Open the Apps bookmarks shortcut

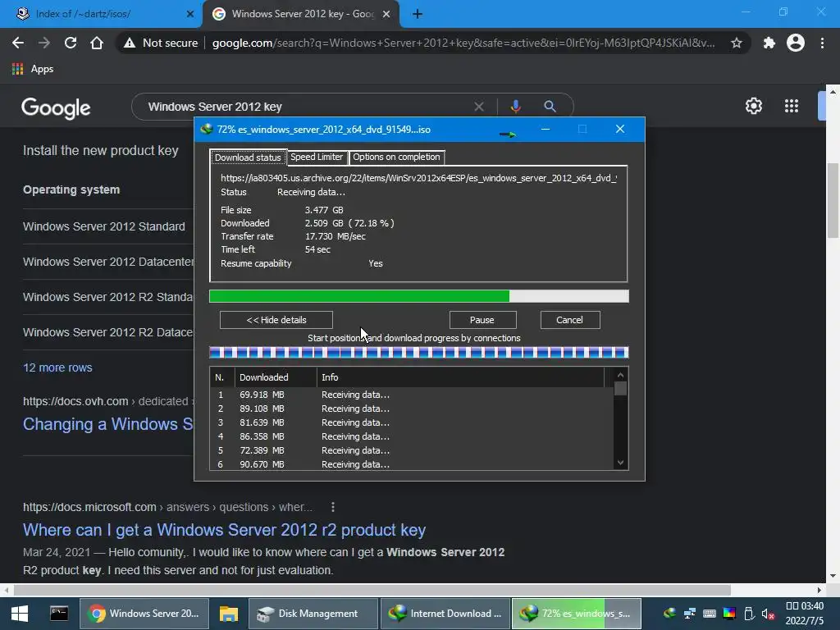[33, 69]
